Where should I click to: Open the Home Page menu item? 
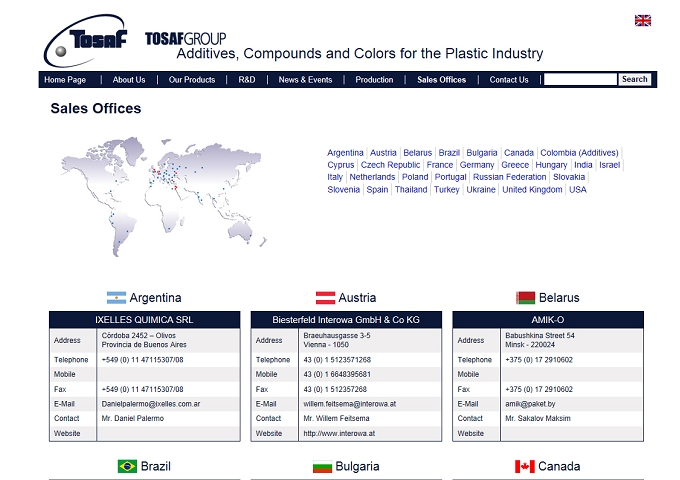point(65,80)
